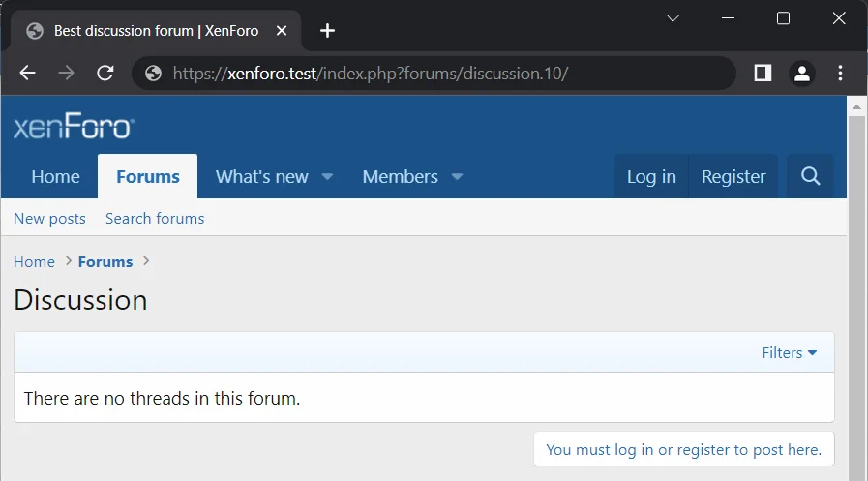Open the browser profile avatar icon
Screen dimensions: 868x481
tap(801, 74)
